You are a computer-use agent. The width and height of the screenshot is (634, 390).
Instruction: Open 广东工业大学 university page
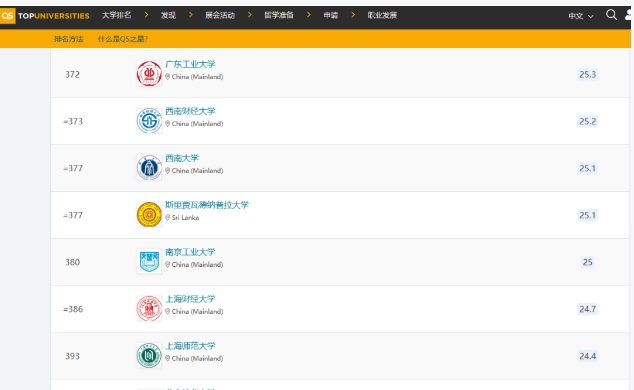(x=190, y=64)
